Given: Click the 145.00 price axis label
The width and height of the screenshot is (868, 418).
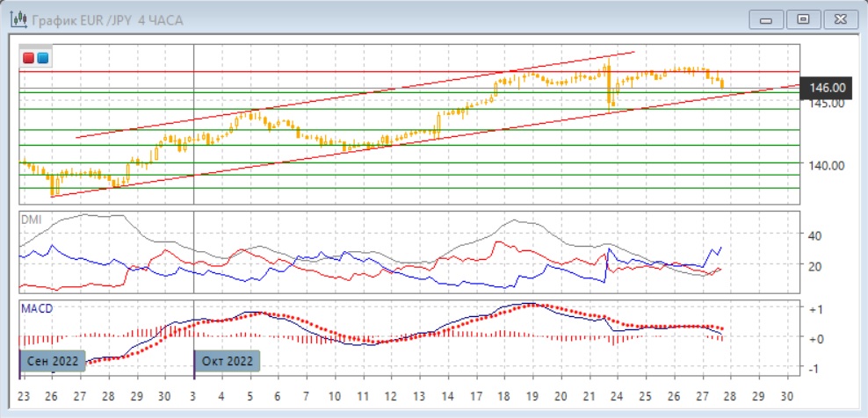Looking at the screenshot, I should (827, 103).
